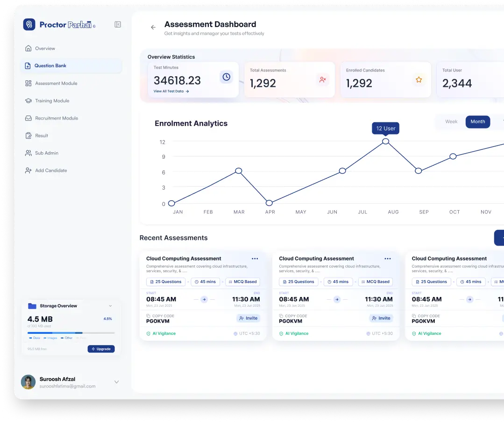Select the MAR data point on the chart

coord(239,171)
